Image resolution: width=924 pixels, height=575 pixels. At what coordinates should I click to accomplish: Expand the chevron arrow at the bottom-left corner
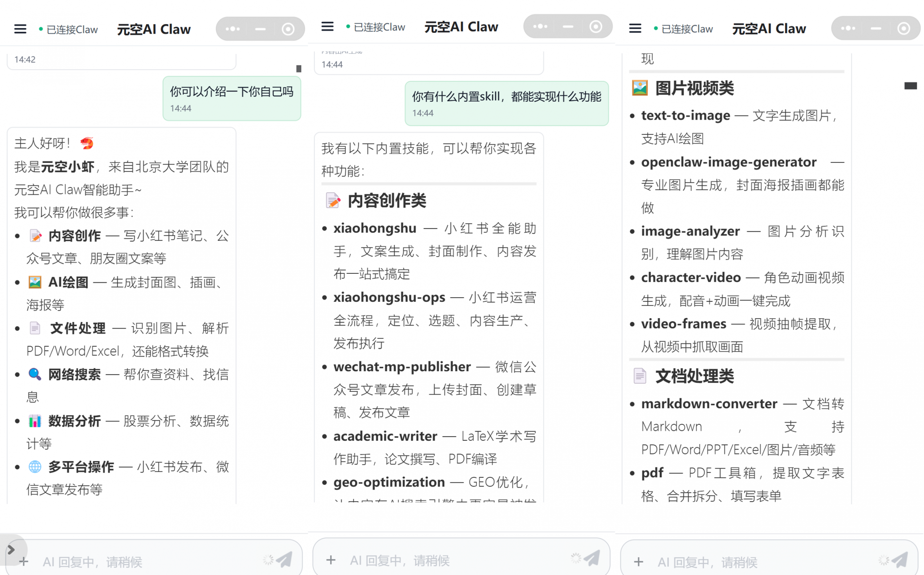(x=12, y=549)
